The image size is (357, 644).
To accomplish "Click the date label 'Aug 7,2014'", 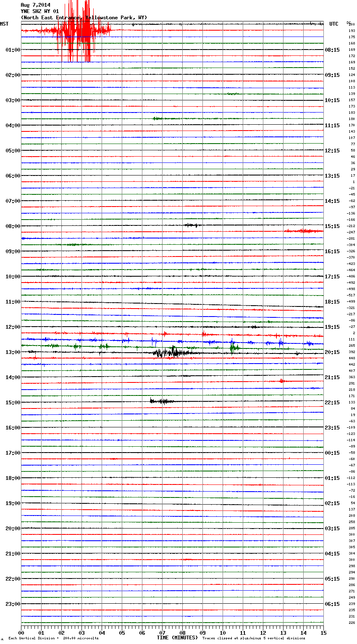I will click(35, 5).
